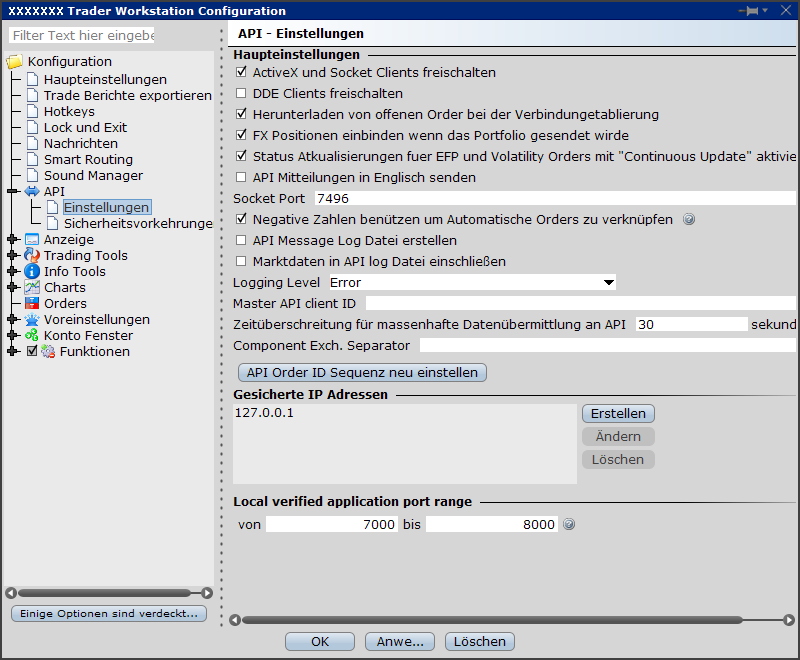Screen dimensions: 800x660
Task: Click the blue Info Tools icon
Action: 32,272
